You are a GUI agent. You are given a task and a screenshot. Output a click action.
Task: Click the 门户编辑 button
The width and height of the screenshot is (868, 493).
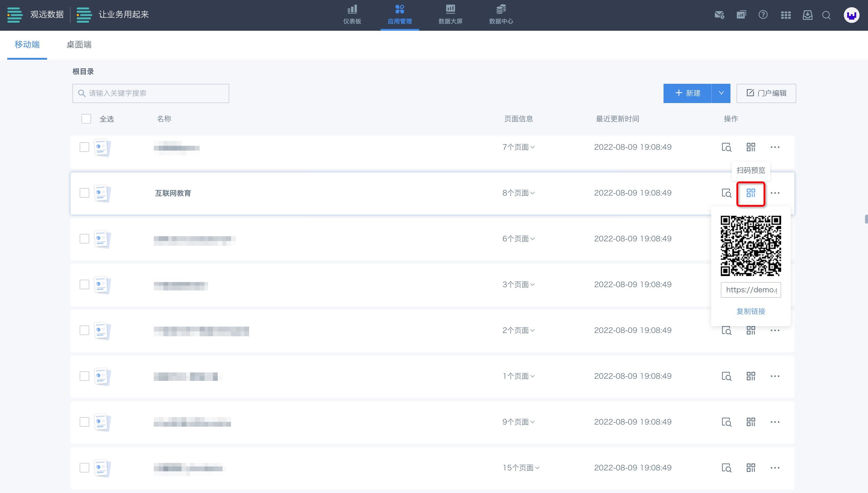pyautogui.click(x=766, y=93)
